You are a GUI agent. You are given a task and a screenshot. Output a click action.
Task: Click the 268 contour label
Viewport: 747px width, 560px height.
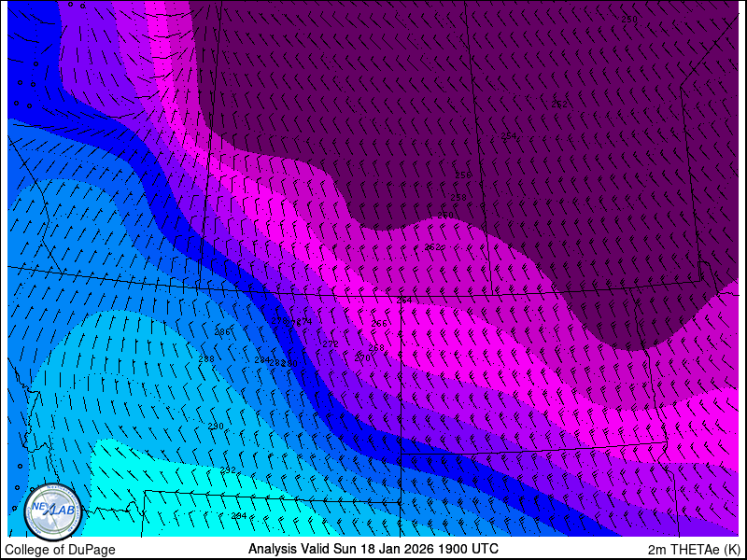(376, 348)
